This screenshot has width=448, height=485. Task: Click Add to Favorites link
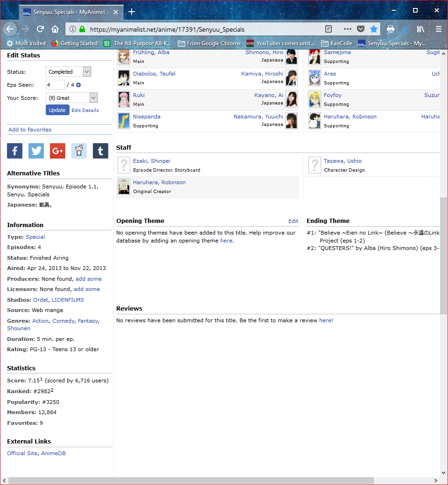tap(30, 130)
